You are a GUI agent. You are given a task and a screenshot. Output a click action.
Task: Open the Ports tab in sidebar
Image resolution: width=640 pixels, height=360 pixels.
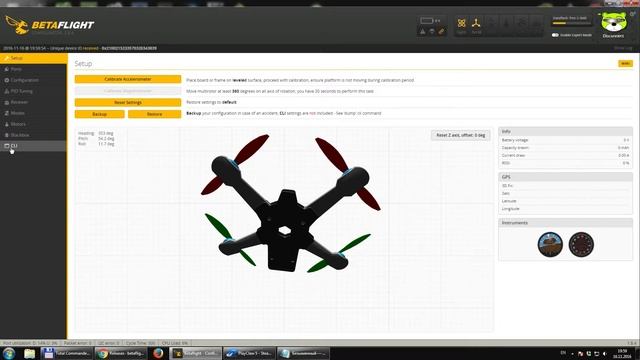coord(33,69)
